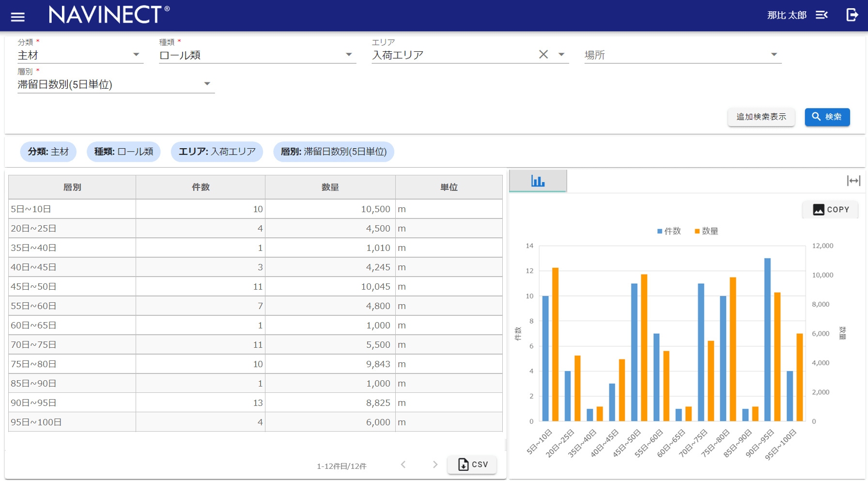The width and height of the screenshot is (868, 481).
Task: Click the blue 90日~95日 件数 bar
Action: tap(767, 340)
